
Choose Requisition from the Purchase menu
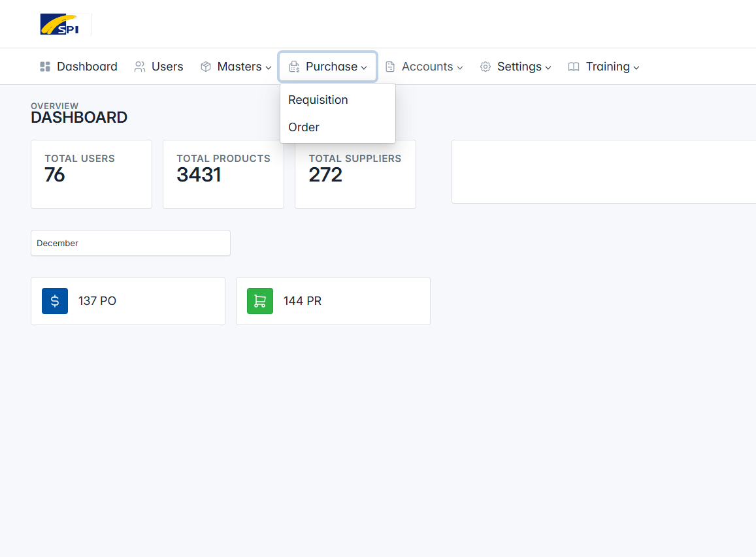pos(318,100)
